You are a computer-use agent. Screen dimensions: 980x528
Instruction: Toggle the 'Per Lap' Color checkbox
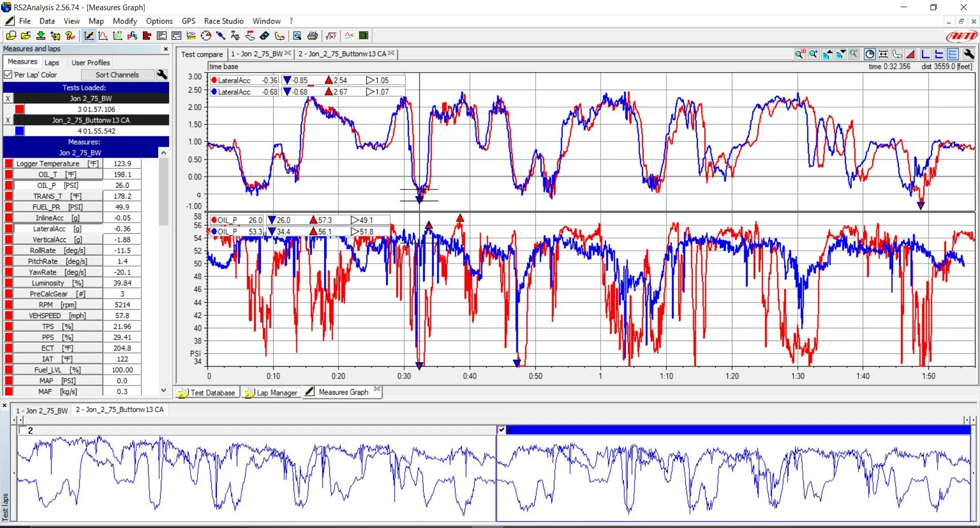(x=8, y=75)
